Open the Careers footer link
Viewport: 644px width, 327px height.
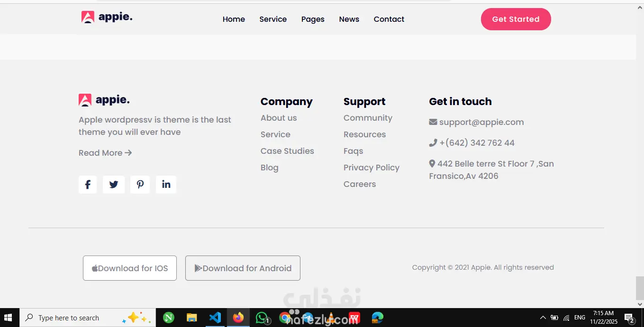point(360,184)
